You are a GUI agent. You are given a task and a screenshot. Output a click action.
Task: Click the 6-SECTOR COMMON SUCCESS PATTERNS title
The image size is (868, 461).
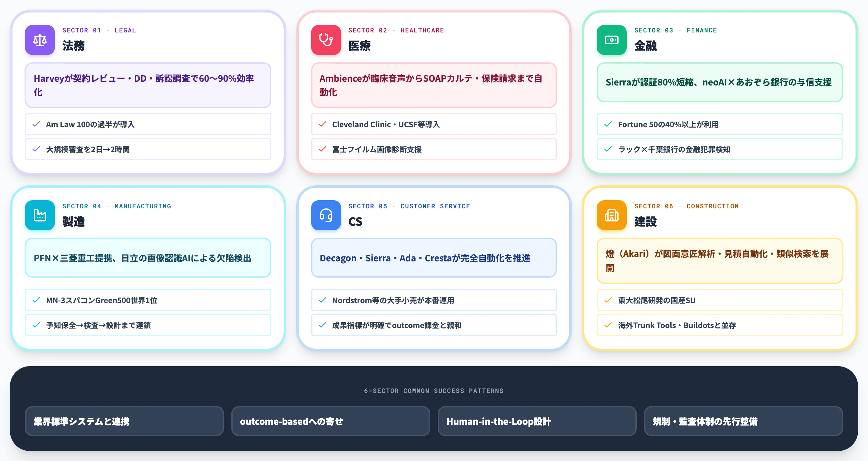click(x=434, y=391)
